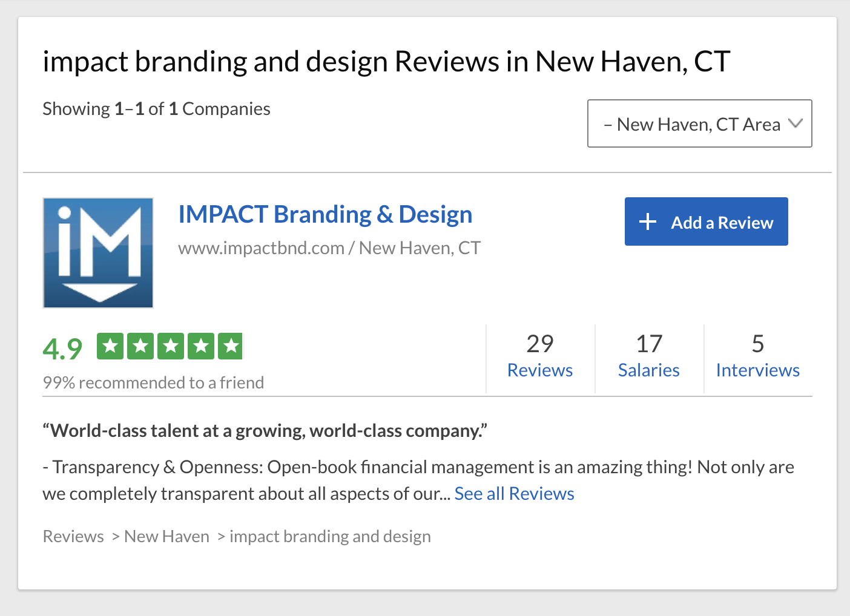Open the 29 Reviews link

[540, 357]
